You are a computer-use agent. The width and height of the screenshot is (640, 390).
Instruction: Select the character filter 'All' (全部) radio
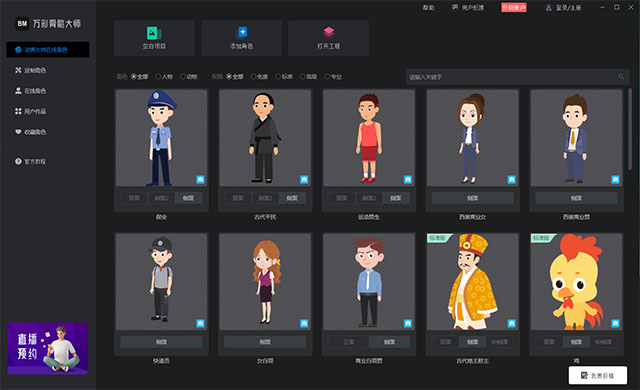click(x=133, y=76)
